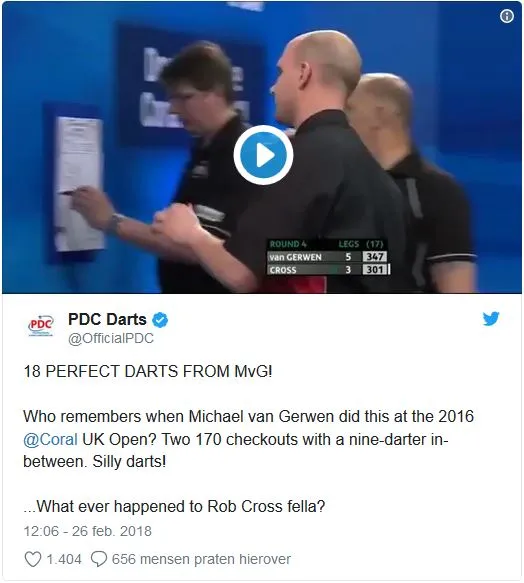This screenshot has height=583, width=524.
Task: Click the 1.404 likes count
Action: point(64,559)
